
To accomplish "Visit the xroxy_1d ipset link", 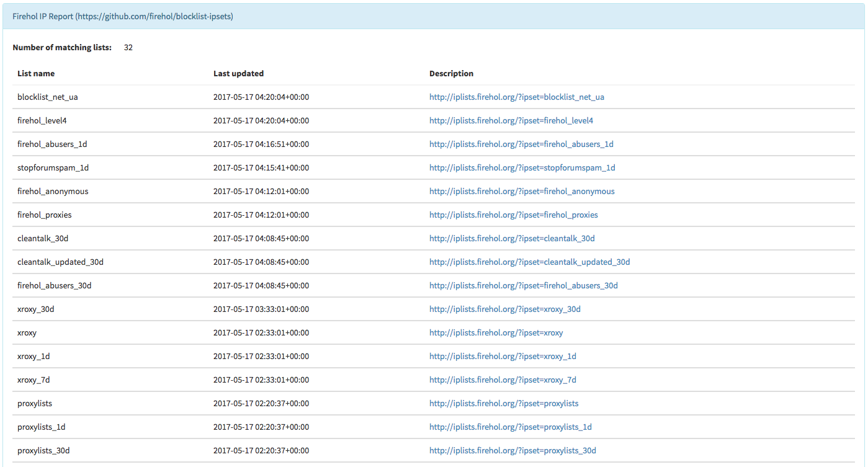I will pyautogui.click(x=503, y=356).
